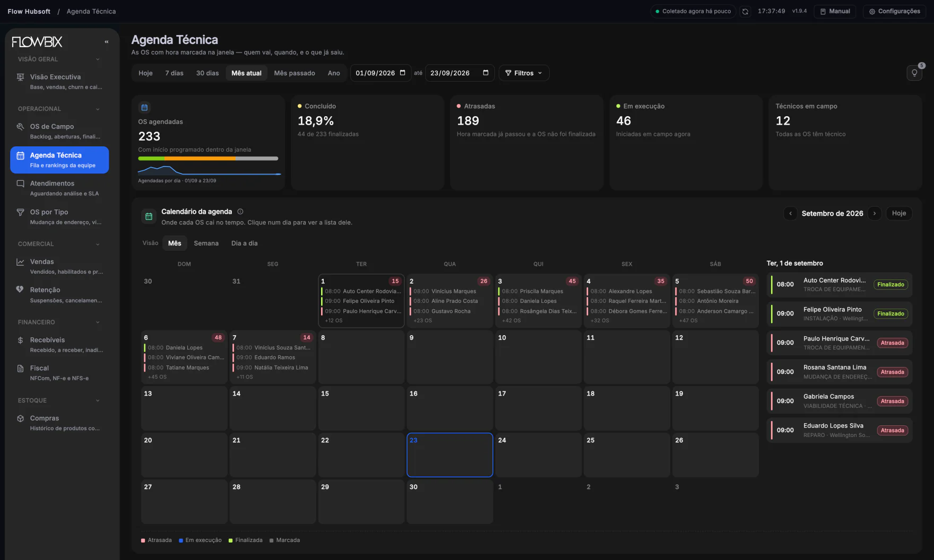Viewport: 934px width, 560px height.
Task: Click the start date field 01/09/2026
Action: click(x=380, y=73)
